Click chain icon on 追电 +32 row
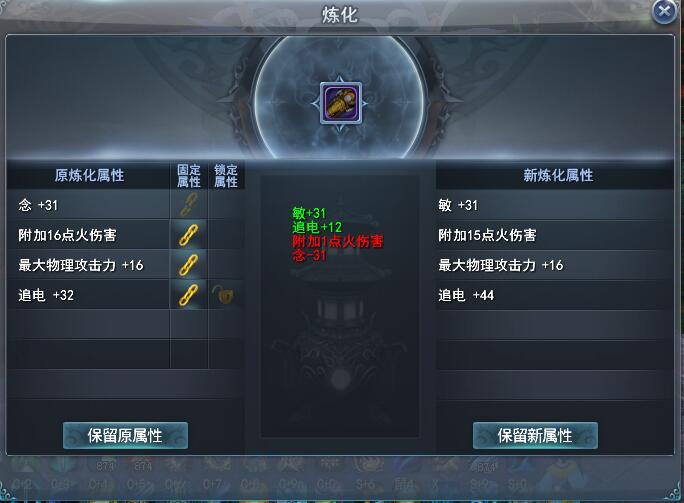This screenshot has width=684, height=503. click(188, 295)
